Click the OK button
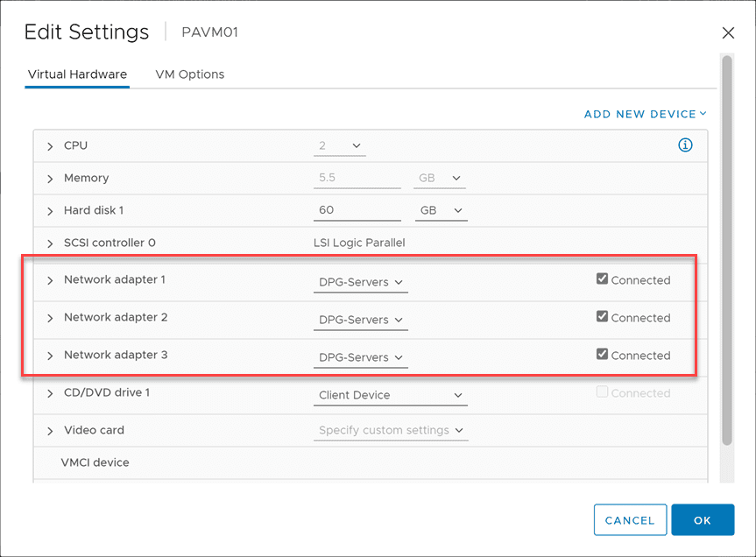 coord(703,520)
